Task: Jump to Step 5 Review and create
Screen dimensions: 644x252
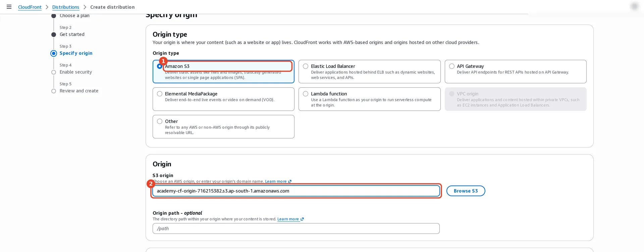Action: 79,91
